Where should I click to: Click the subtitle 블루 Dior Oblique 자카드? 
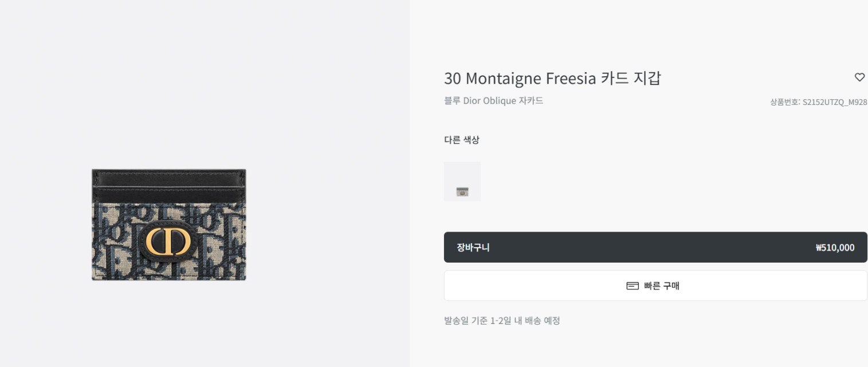tap(494, 100)
